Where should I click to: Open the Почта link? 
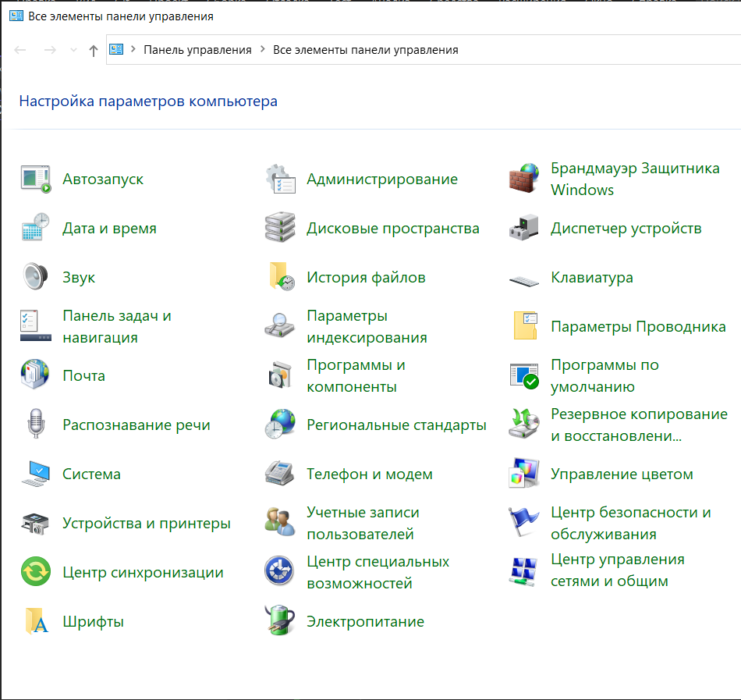[83, 376]
